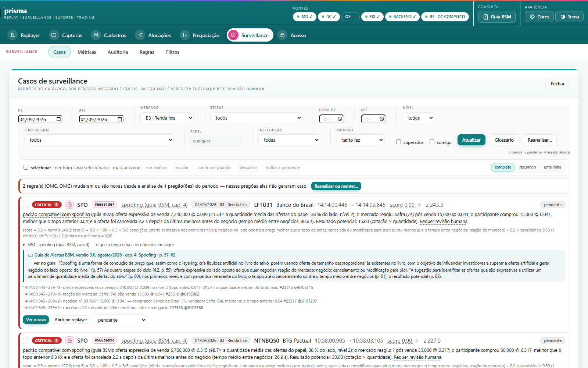Click the lock icon beside NTNBQ50 SPO case

pyautogui.click(x=69, y=340)
